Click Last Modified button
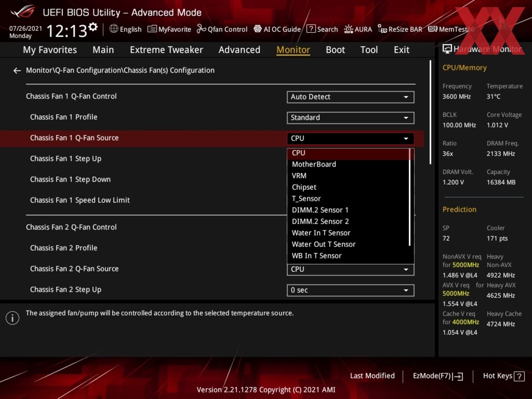Viewport: 532px width, 399px height. [x=372, y=376]
